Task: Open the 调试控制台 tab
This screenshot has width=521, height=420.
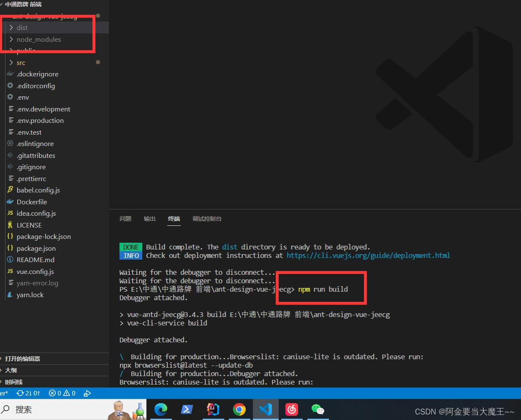Action: point(207,219)
